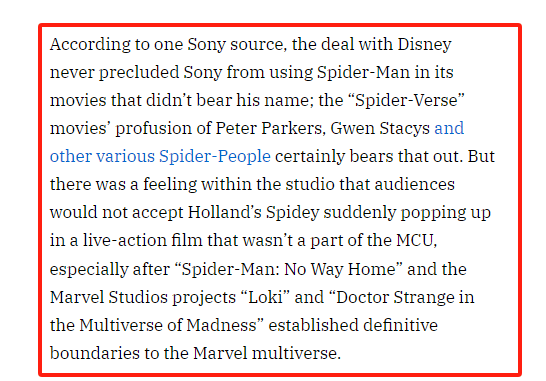Click the acronym 'MCU' in the paragraph

click(416, 240)
